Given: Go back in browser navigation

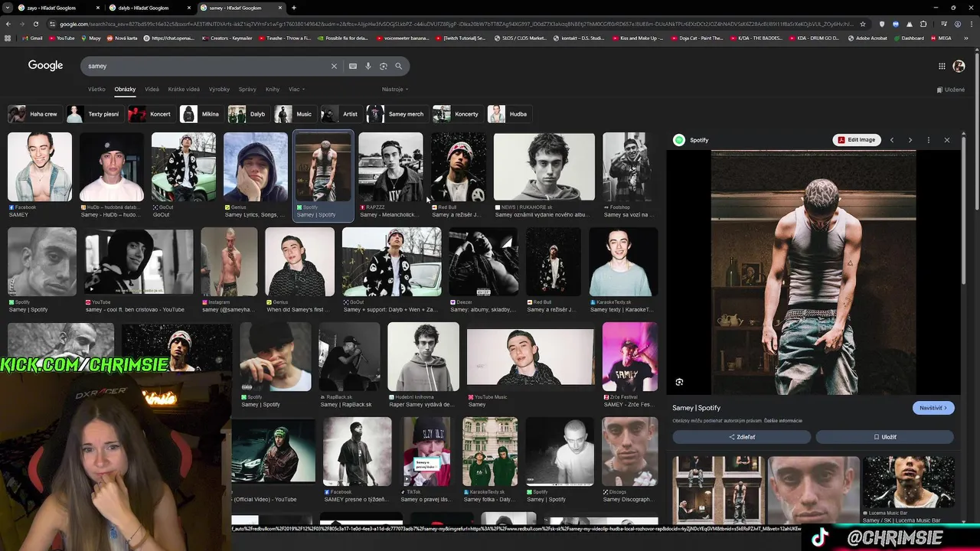Looking at the screenshot, I should 8,24.
